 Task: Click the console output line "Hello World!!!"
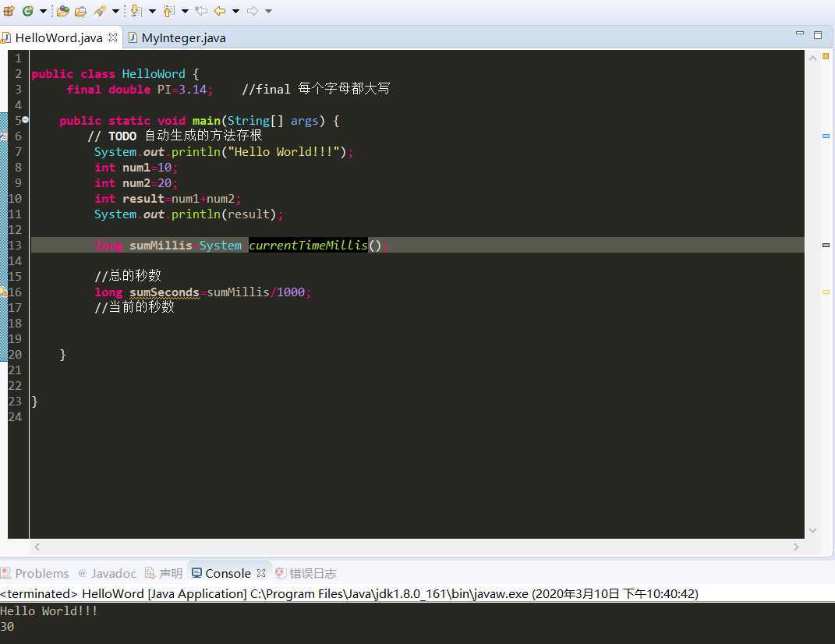pyautogui.click(x=49, y=611)
